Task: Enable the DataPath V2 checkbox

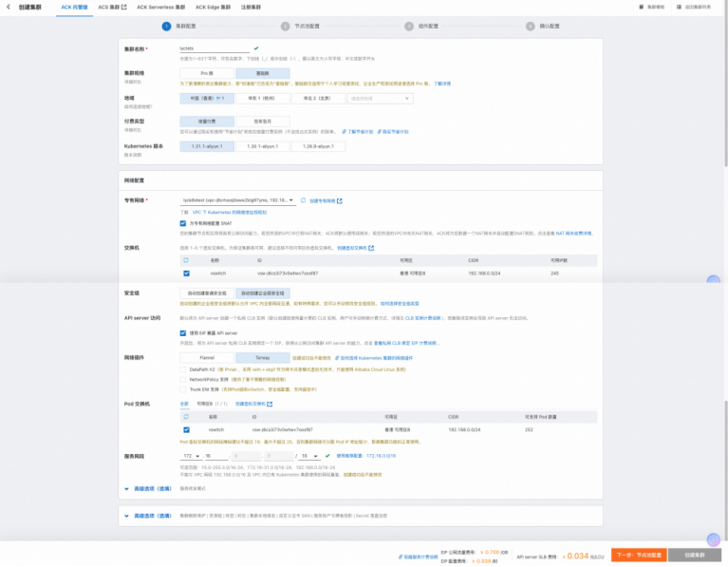Action: point(183,369)
